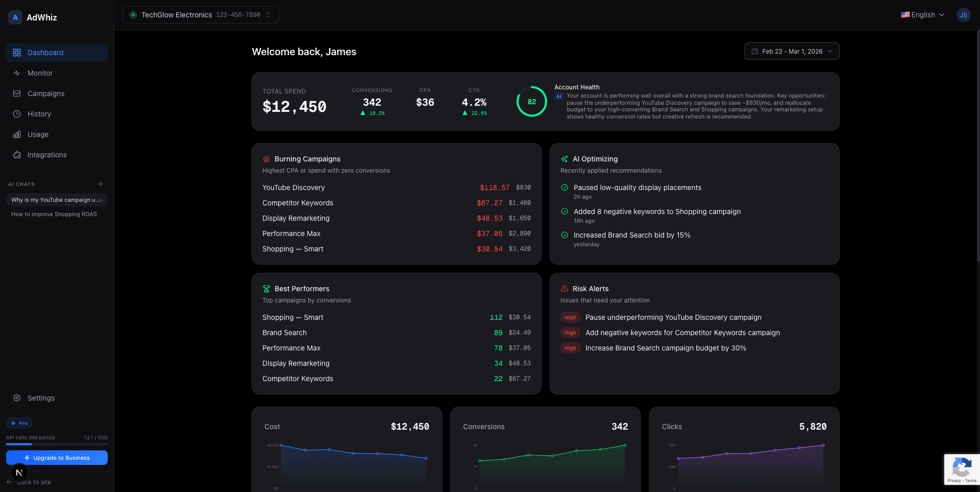This screenshot has width=980, height=492.
Task: Expand the TechGlow Electronics account switcher
Action: coord(200,15)
